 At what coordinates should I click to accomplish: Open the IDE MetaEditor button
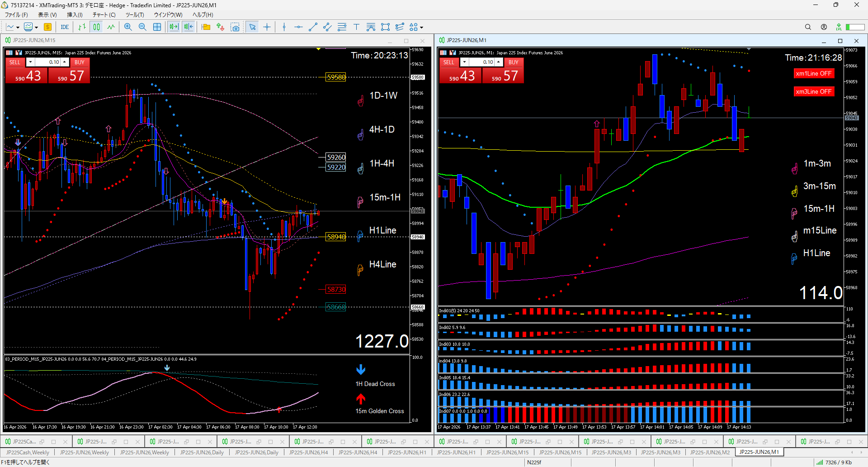65,27
